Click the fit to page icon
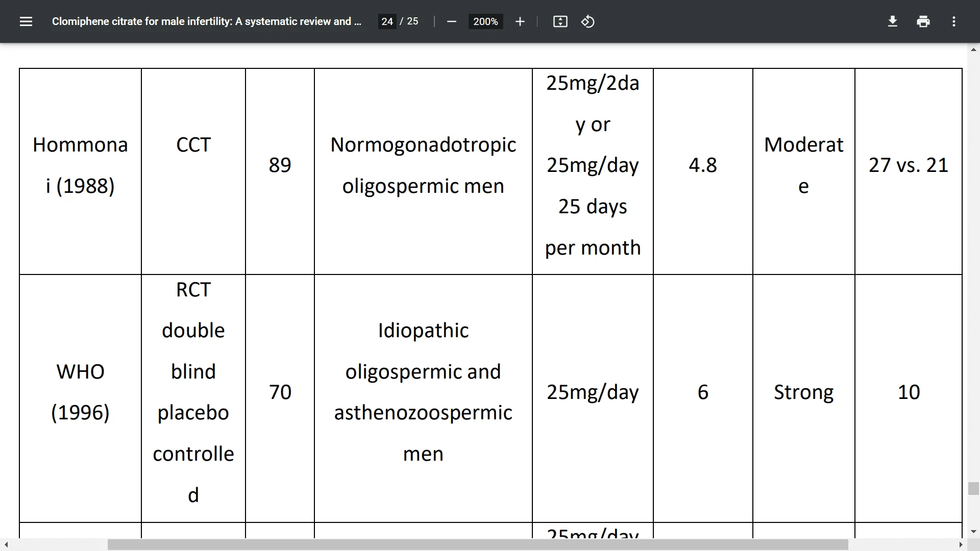This screenshot has width=980, height=551. pos(560,21)
